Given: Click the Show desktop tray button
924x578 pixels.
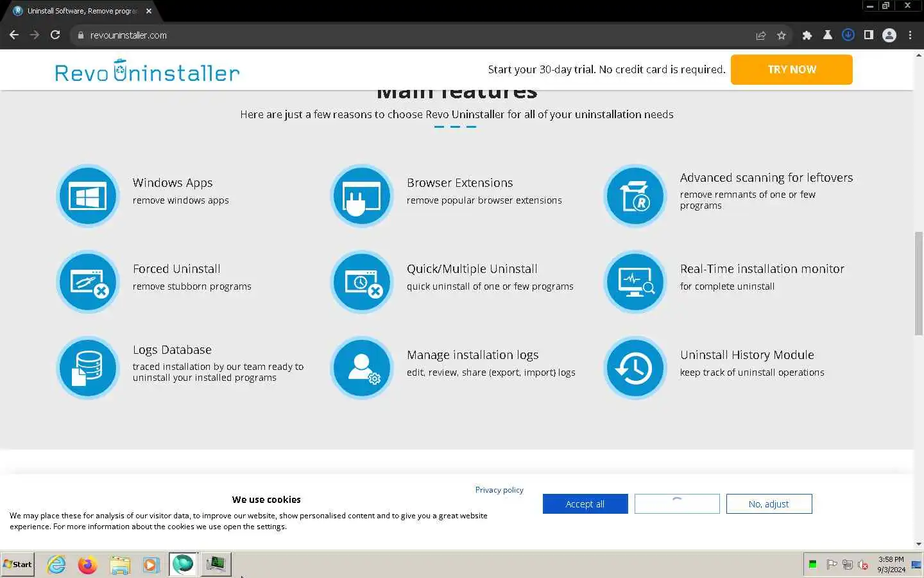Looking at the screenshot, I should [916, 565].
